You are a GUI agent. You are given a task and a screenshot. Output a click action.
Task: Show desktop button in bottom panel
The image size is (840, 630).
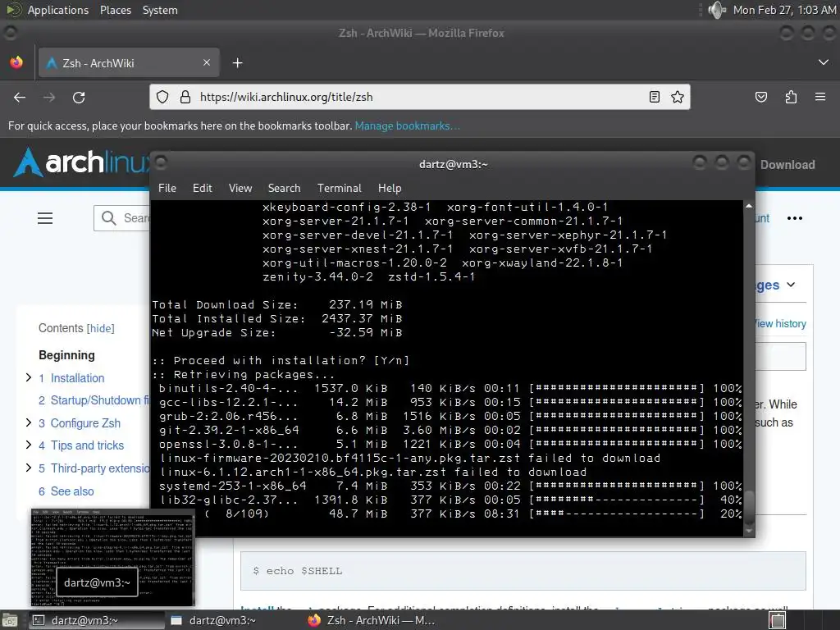tap(9, 620)
